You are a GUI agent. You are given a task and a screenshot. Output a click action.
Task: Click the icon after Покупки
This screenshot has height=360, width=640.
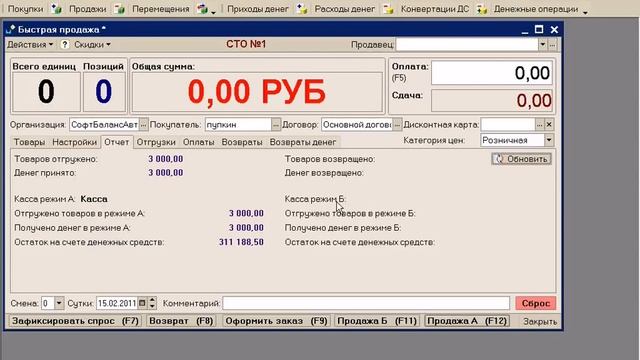point(56,9)
